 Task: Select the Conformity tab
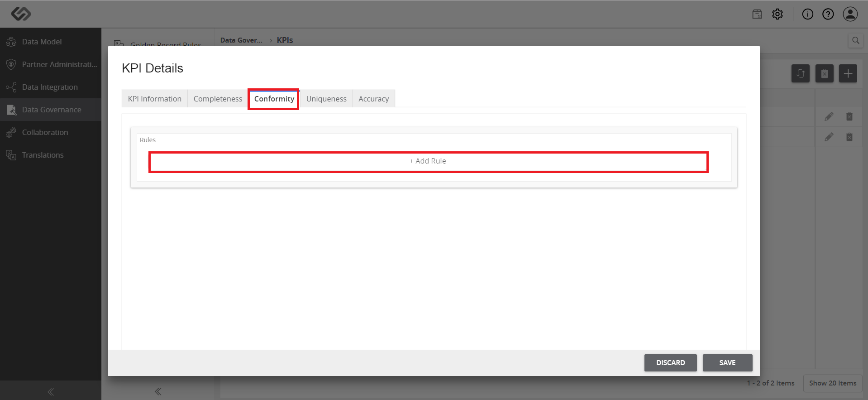274,99
